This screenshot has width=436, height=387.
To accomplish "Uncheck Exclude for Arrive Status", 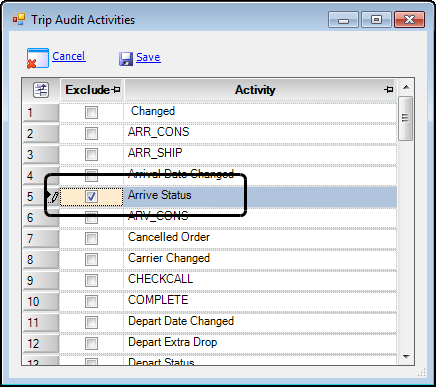I will [x=91, y=196].
